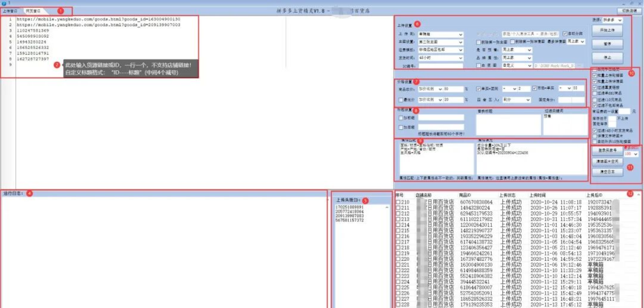Click the 清空日志 button
The image size is (644, 308).
coord(607,172)
